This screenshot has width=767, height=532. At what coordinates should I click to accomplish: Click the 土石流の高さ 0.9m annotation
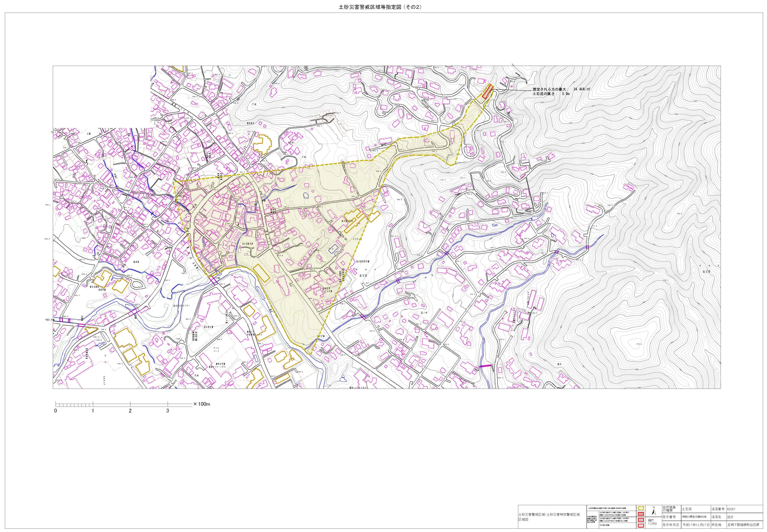point(551,94)
